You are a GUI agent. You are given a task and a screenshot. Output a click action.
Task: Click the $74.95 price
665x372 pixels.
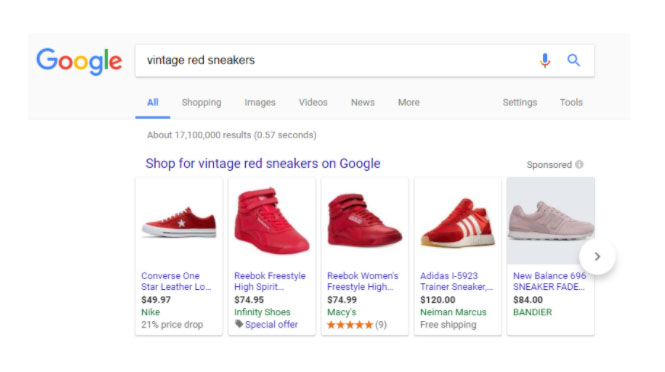coord(249,300)
